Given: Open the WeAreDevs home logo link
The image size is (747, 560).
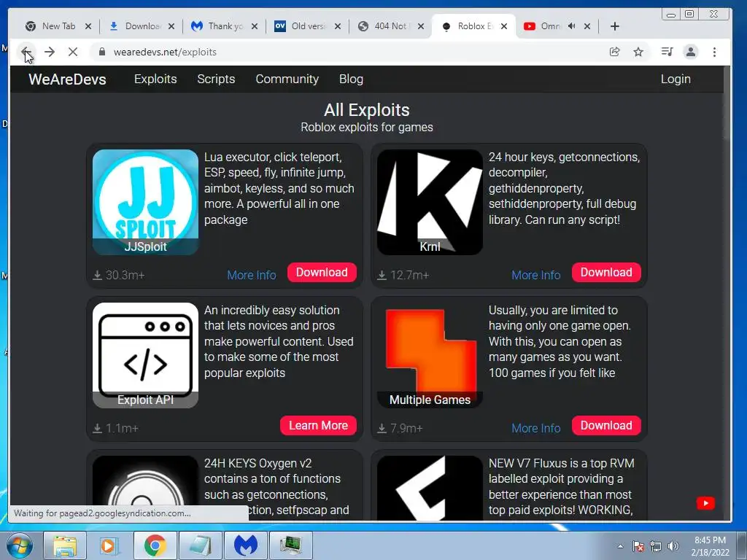Looking at the screenshot, I should click(x=67, y=79).
